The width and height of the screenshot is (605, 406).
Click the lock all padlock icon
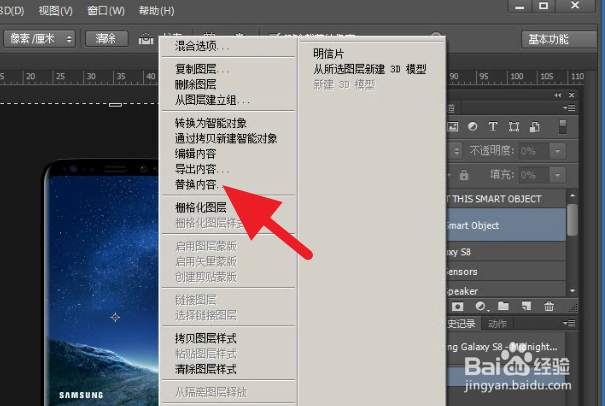tap(464, 175)
